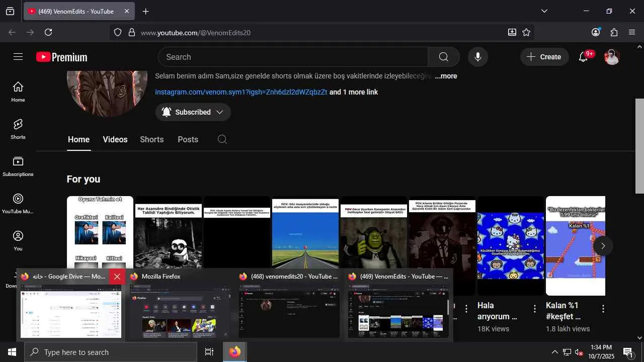The height and width of the screenshot is (362, 644).
Task: Close the (469) VenomEdits browser tab
Action: (x=126, y=11)
